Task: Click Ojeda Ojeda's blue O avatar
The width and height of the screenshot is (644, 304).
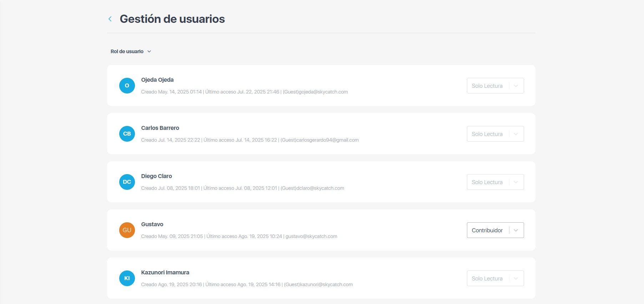Action: pos(127,86)
